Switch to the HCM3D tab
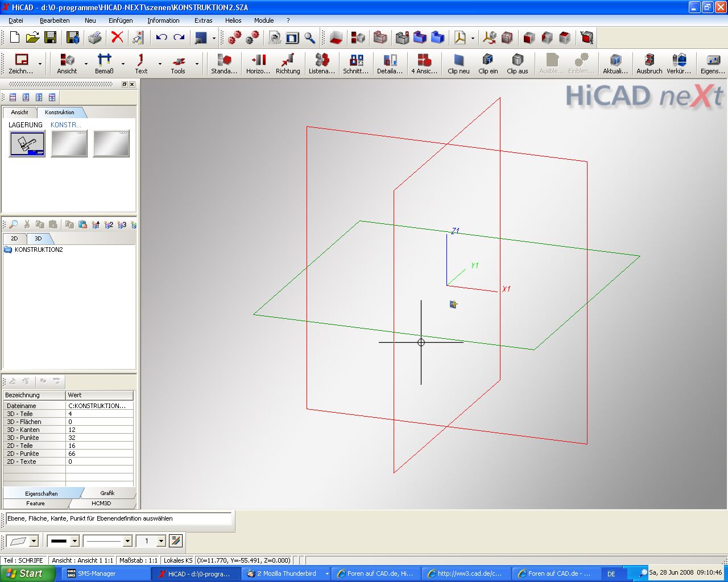The height and width of the screenshot is (582, 728). coord(101,504)
